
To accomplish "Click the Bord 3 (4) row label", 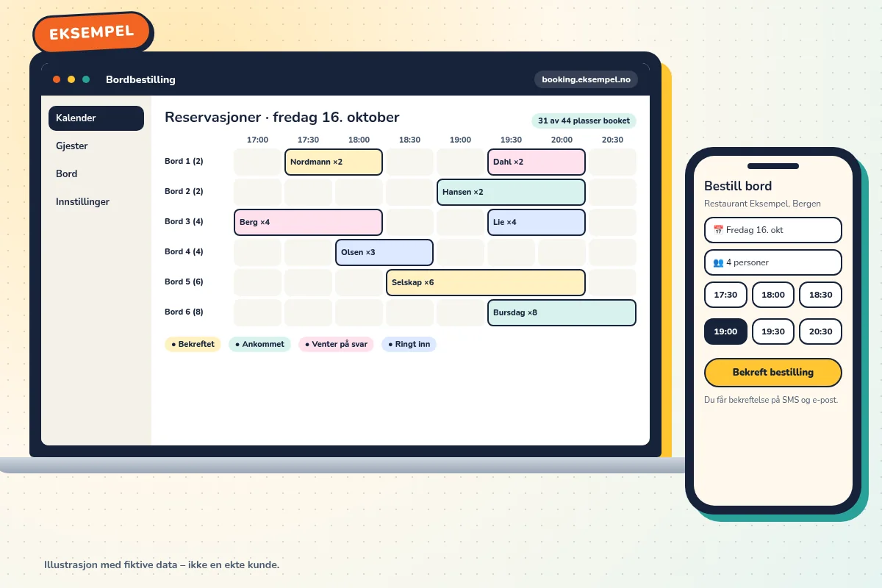I will pyautogui.click(x=184, y=222).
